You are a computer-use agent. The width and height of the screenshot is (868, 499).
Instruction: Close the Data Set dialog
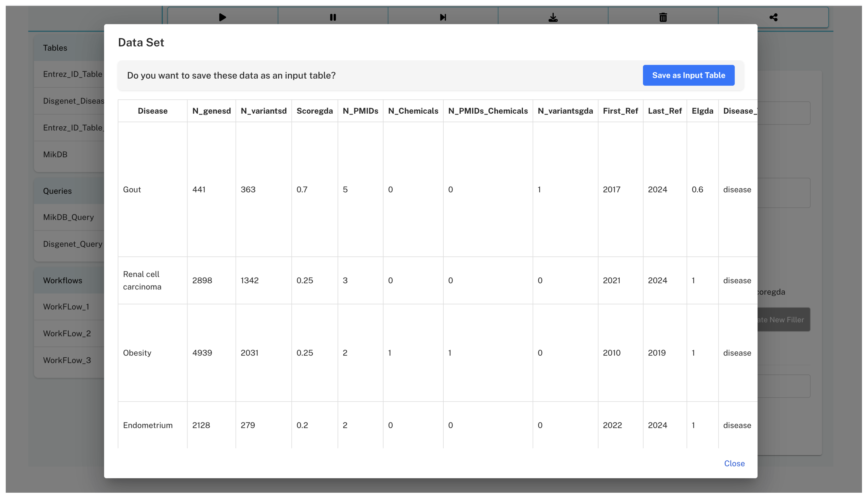[x=734, y=463]
